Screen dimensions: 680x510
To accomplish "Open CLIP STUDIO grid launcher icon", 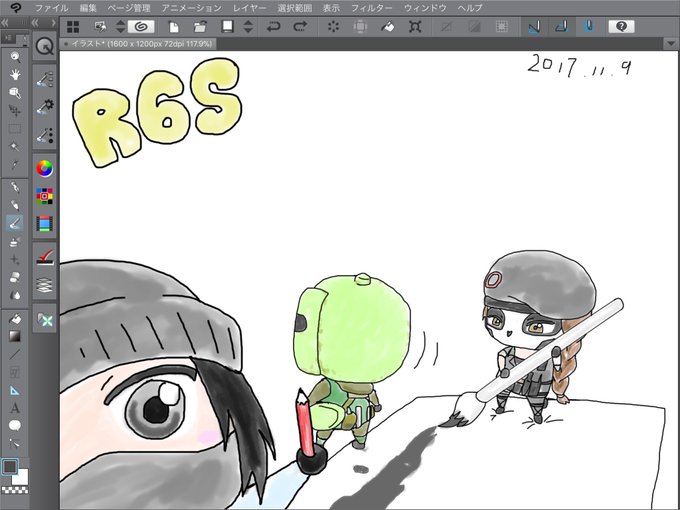I will pyautogui.click(x=73, y=27).
